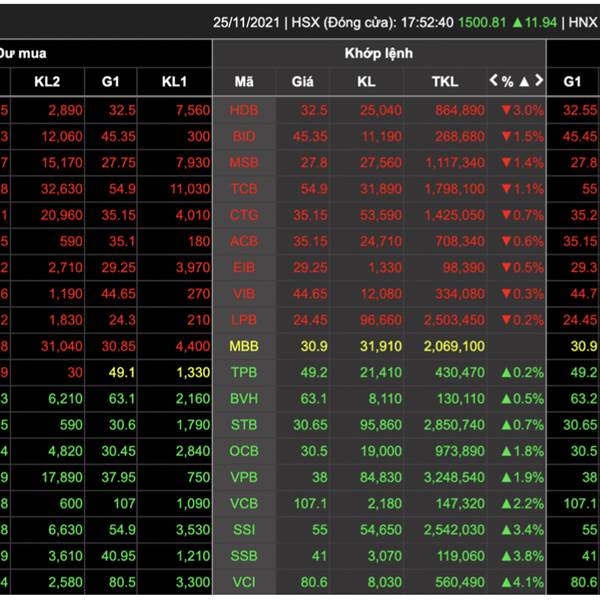Screen dimensions: 600x600
Task: Click OCB matched price 30.5
Action: click(x=314, y=451)
